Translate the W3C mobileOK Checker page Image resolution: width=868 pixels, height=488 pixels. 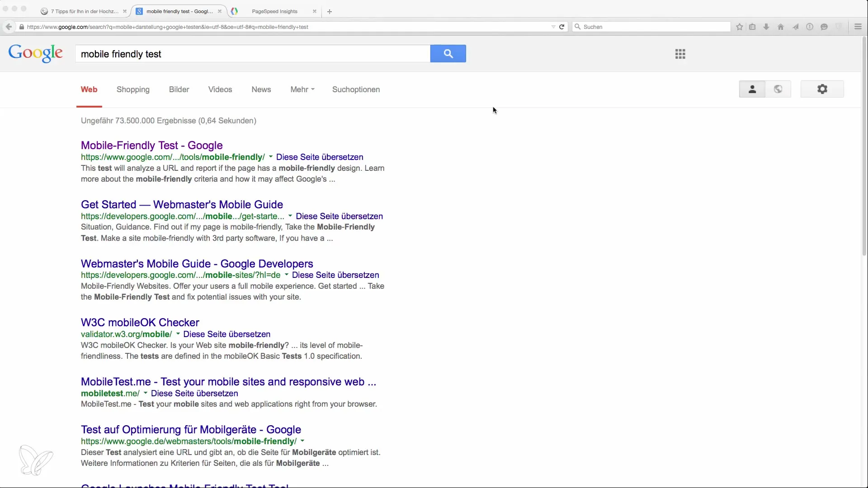point(226,334)
